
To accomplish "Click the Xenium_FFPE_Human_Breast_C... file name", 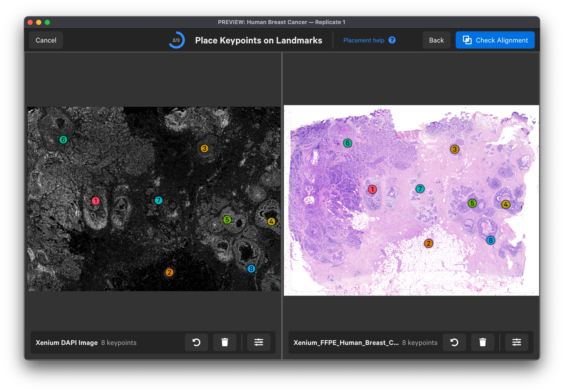I will pos(346,343).
